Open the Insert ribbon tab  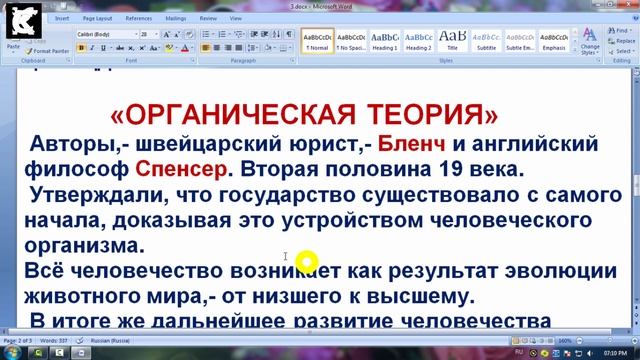[x=62, y=18]
